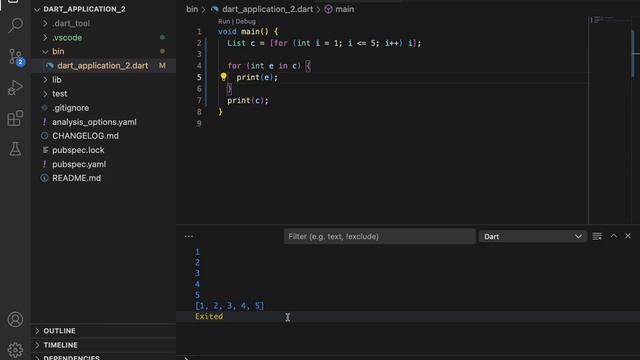Focus the console filter input field
Screen dimensions: 640x360
click(380, 236)
